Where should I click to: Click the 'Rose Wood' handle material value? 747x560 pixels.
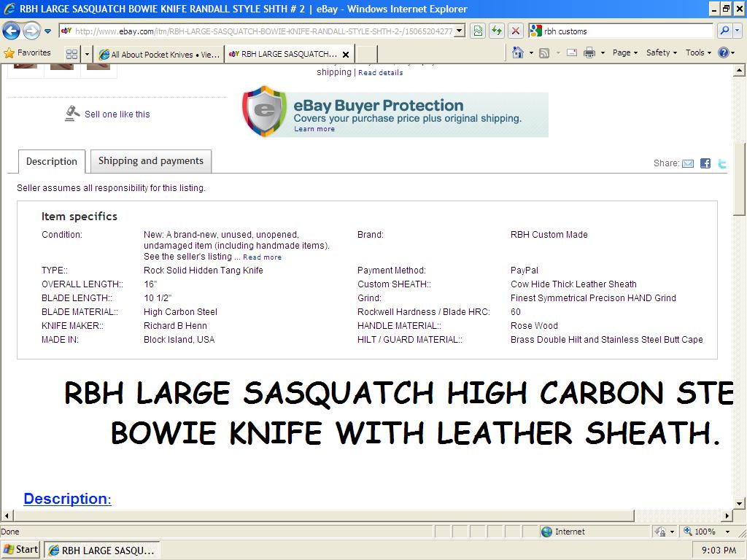534,326
